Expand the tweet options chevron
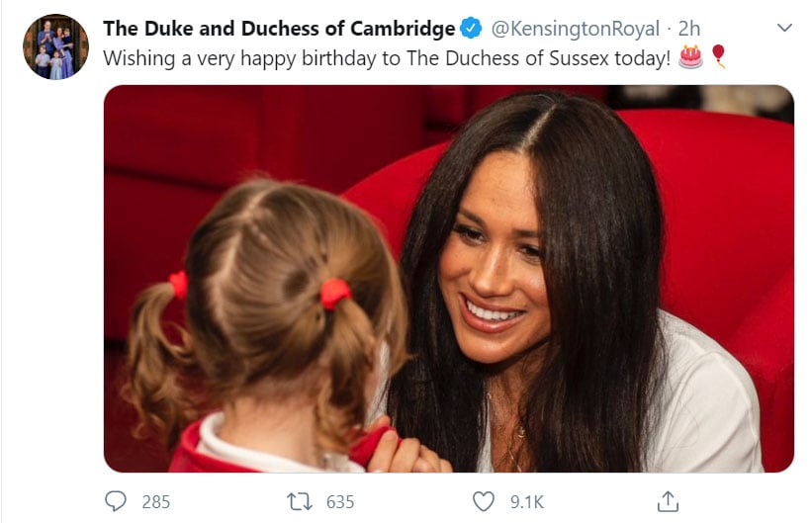The width and height of the screenshot is (812, 523). [784, 28]
